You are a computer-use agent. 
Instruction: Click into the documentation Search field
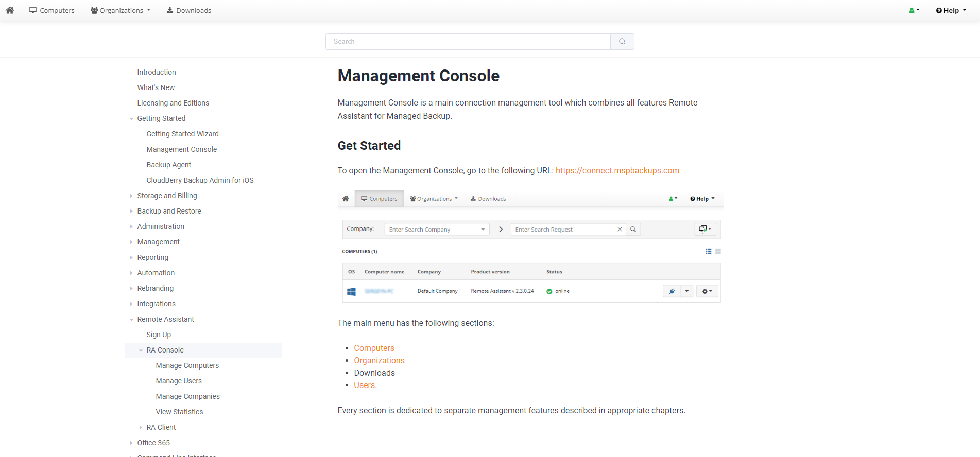pyautogui.click(x=468, y=42)
